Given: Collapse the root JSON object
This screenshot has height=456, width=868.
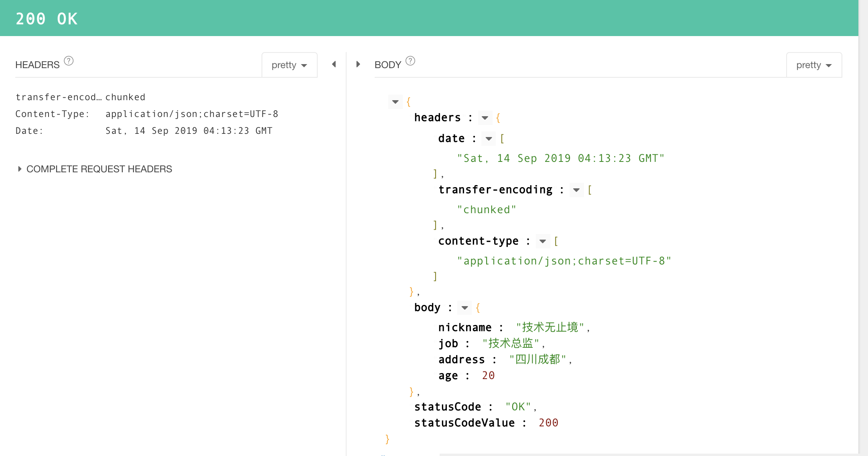Looking at the screenshot, I should 395,102.
